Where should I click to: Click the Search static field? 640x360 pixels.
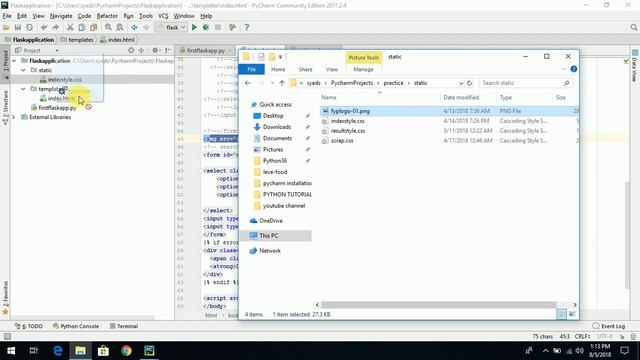pos(526,83)
